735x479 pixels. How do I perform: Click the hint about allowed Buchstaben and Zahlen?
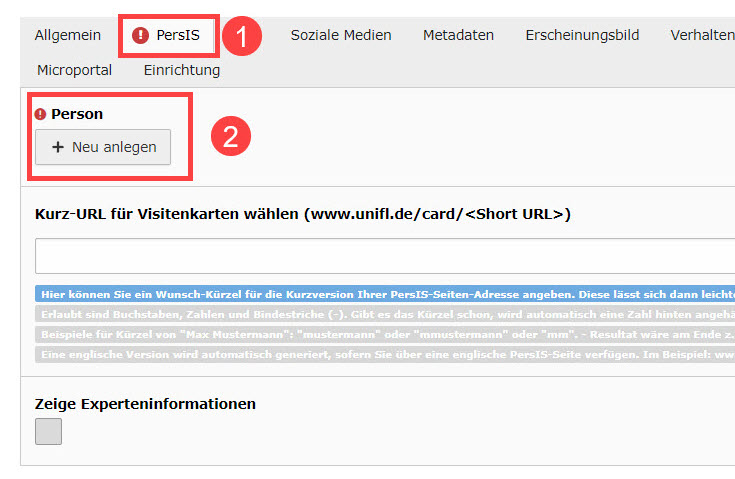point(385,314)
